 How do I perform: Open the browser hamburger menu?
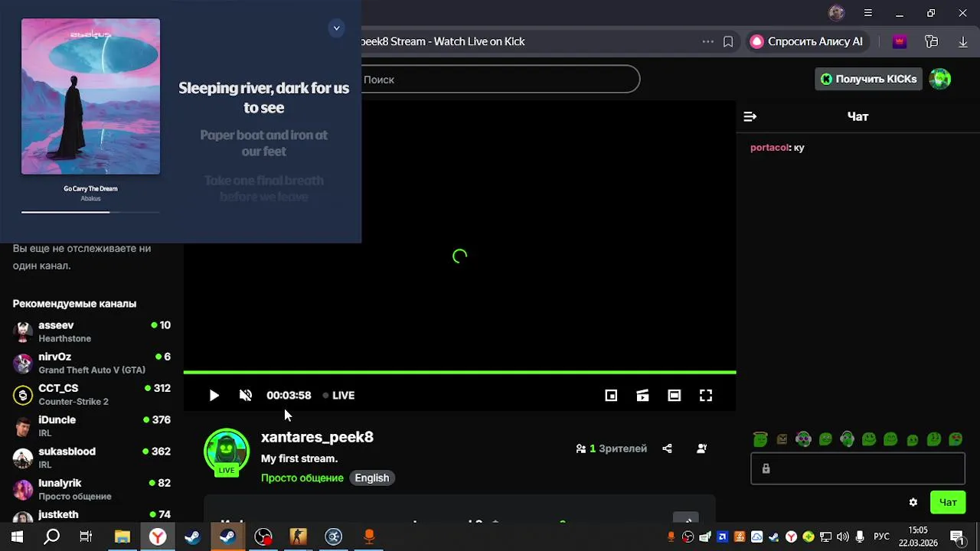pyautogui.click(x=867, y=13)
